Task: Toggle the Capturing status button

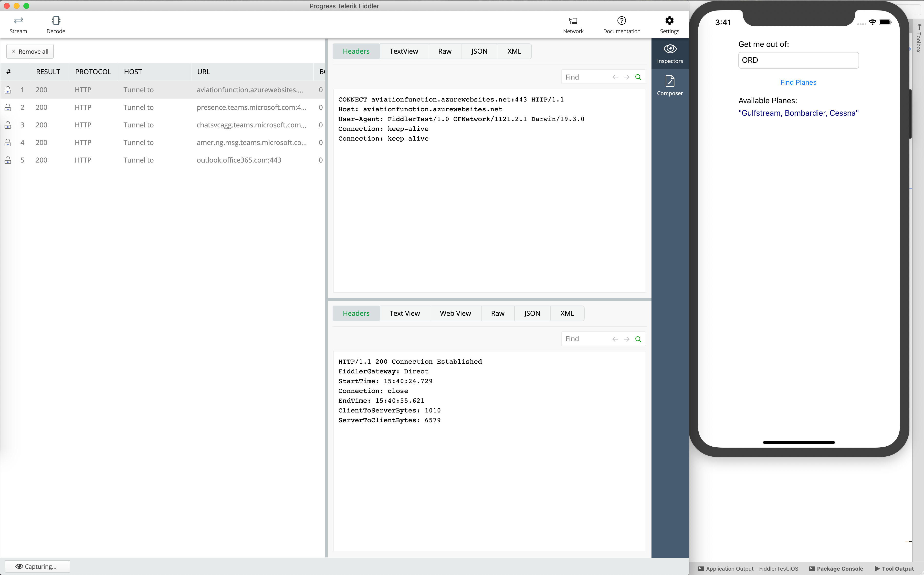Action: coord(37,566)
